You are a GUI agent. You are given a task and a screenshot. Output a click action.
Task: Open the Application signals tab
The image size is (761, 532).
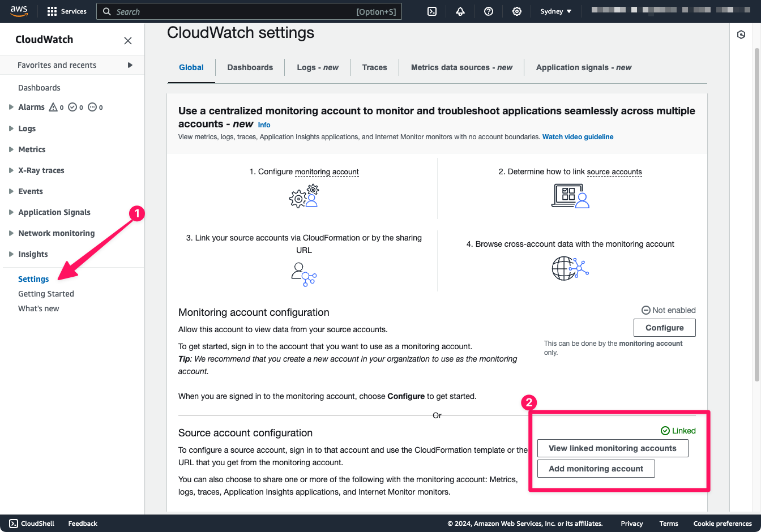pyautogui.click(x=584, y=67)
